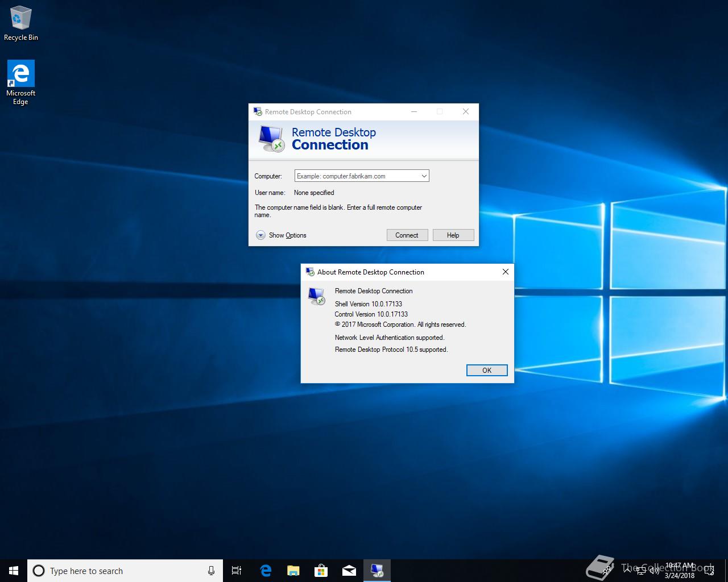Open Task View from the taskbar
The image size is (728, 582).
pyautogui.click(x=237, y=571)
